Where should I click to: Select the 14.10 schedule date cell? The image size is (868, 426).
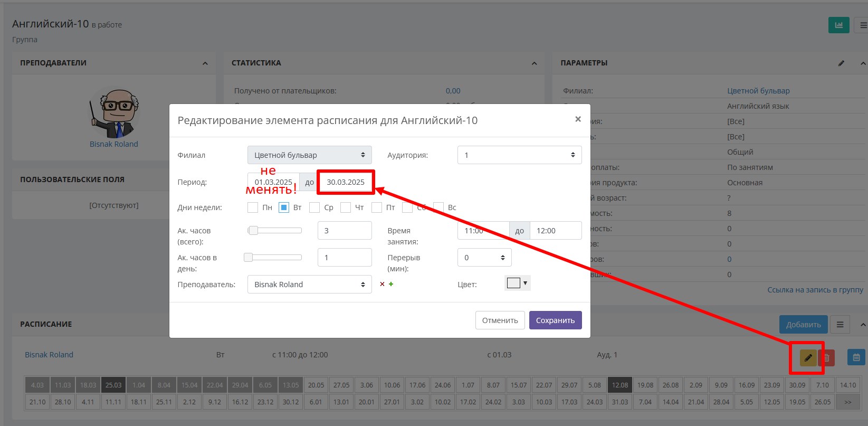[x=848, y=385]
